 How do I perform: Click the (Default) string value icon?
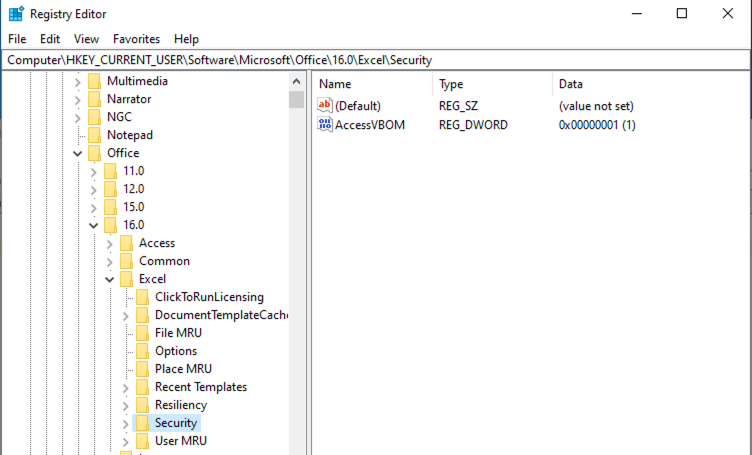point(324,106)
